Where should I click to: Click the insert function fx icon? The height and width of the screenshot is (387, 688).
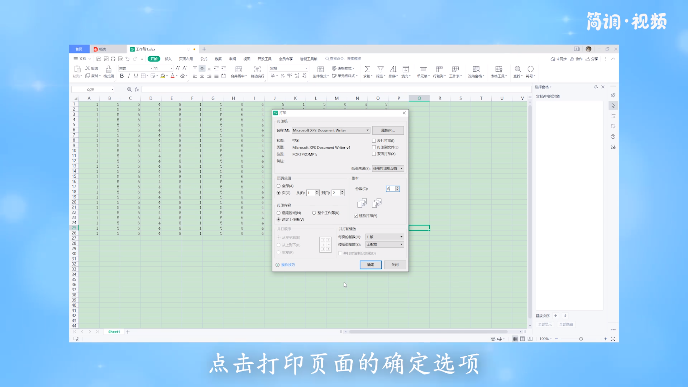(137, 90)
